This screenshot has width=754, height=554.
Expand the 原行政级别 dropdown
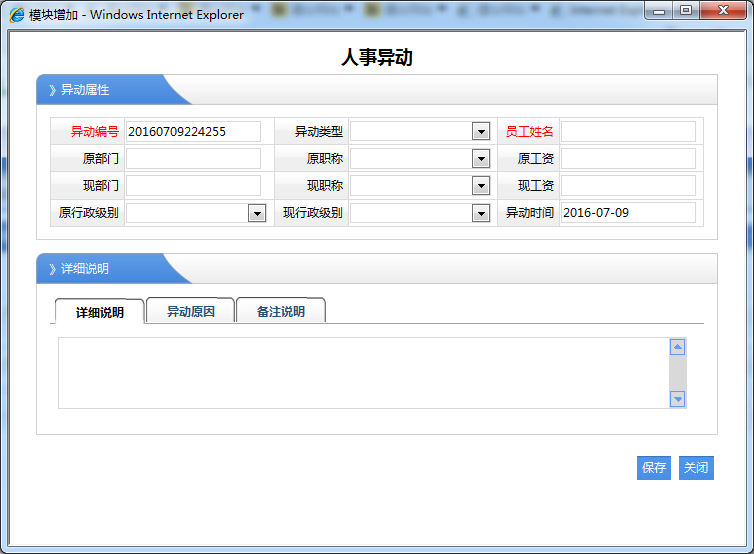256,213
